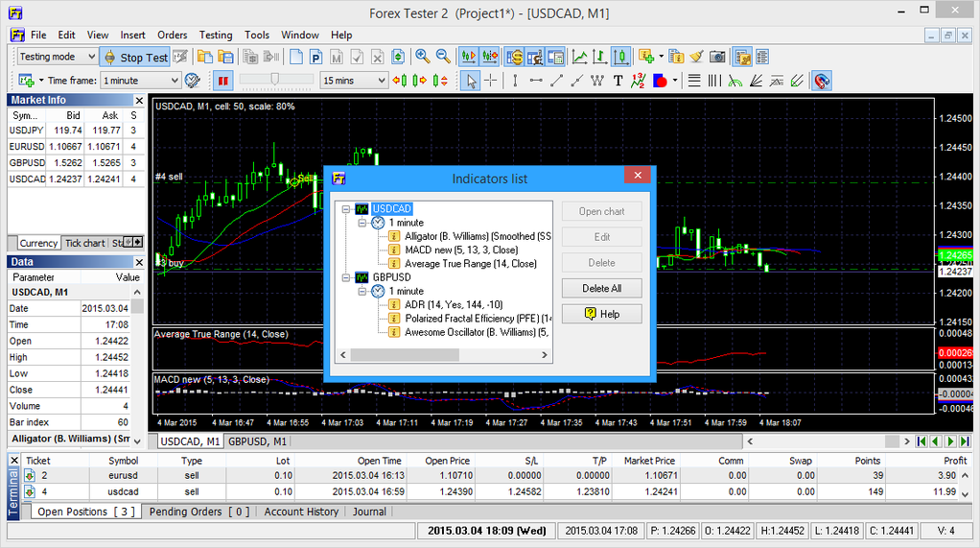The height and width of the screenshot is (548, 980).
Task: Toggle the Terminal panel icon
Action: pyautogui.click(x=742, y=58)
